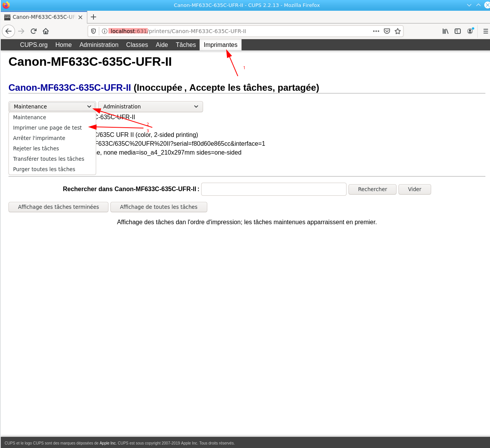Save page to Pocket icon
This screenshot has height=448, width=490.
pyautogui.click(x=387, y=31)
